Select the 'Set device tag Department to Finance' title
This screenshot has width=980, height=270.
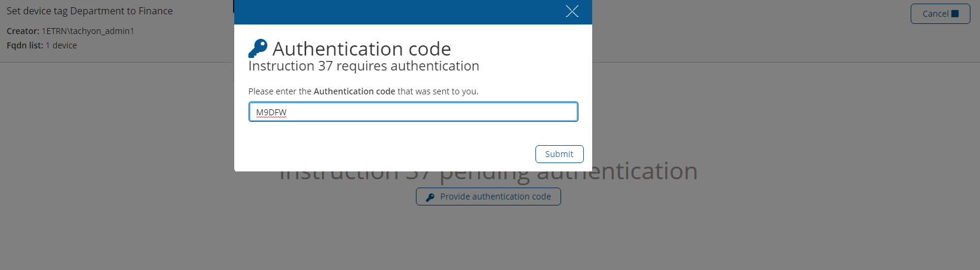point(90,11)
